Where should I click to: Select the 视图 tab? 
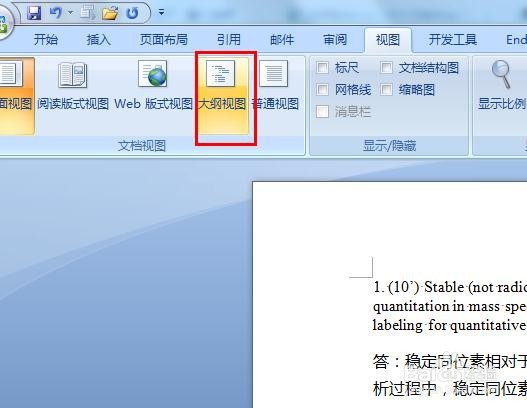coord(388,40)
